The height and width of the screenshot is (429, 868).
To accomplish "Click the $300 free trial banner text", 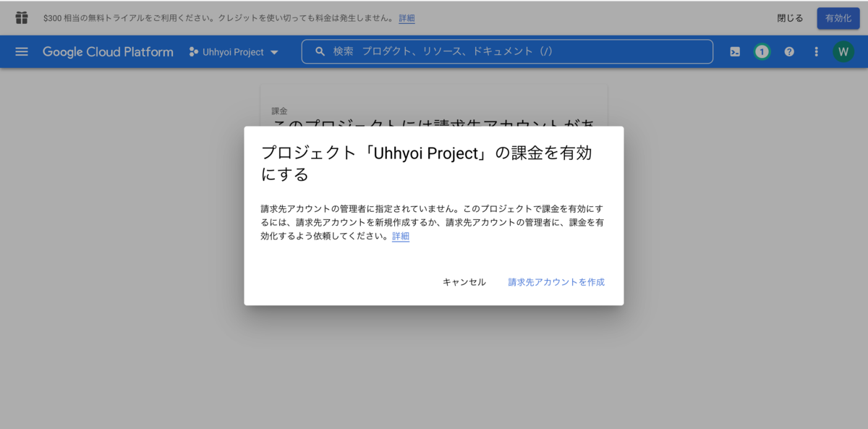I will coord(218,18).
